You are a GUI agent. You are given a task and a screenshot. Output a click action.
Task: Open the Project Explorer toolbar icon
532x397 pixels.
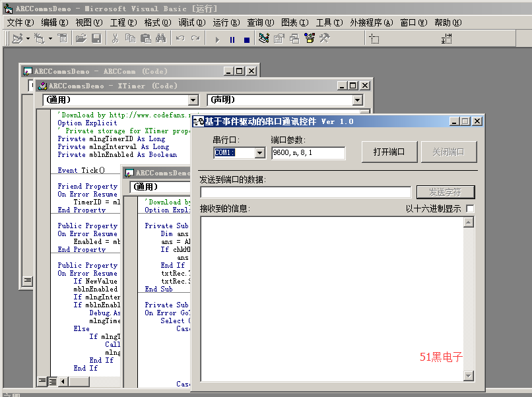[263, 39]
